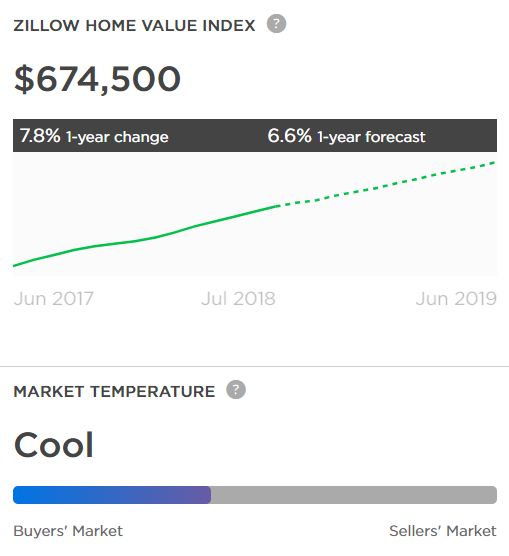Click the start point of the green line
Viewport: 509px width, 556px height.
(14, 265)
